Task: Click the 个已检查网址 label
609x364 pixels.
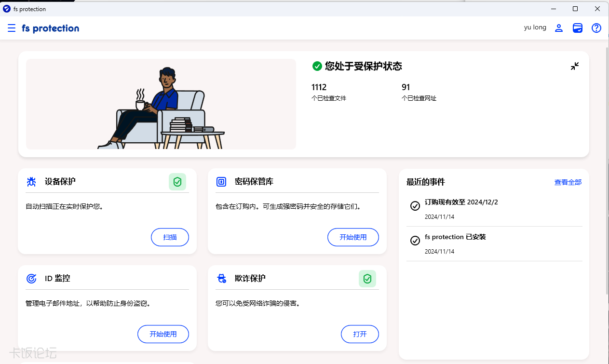Action: [x=419, y=98]
